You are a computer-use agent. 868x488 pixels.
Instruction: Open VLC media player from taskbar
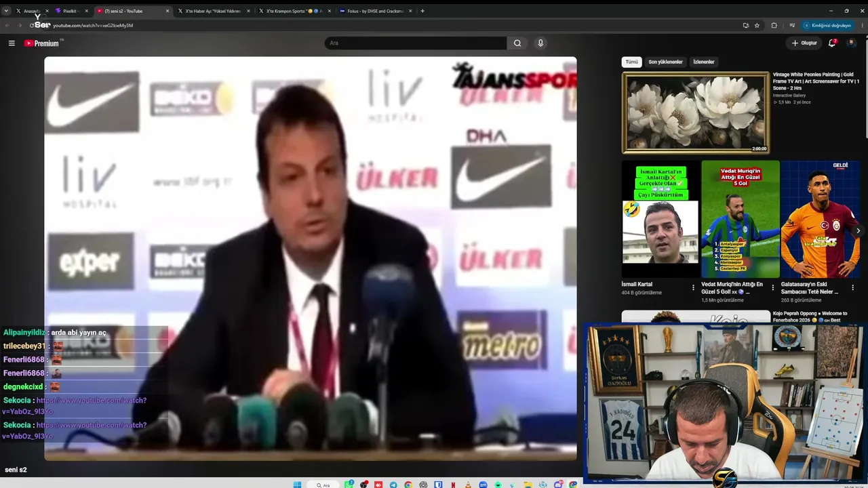coord(468,485)
